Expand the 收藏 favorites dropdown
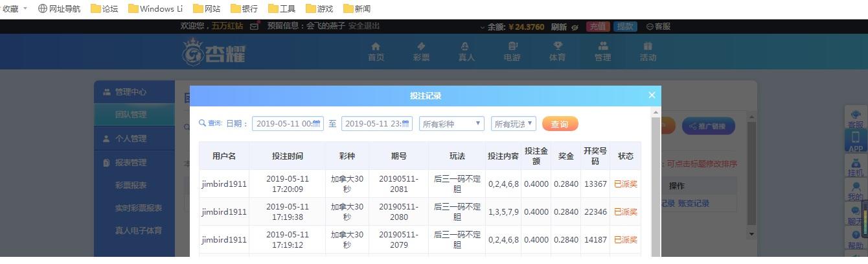Viewport: 868px width, 264px height. point(15,8)
